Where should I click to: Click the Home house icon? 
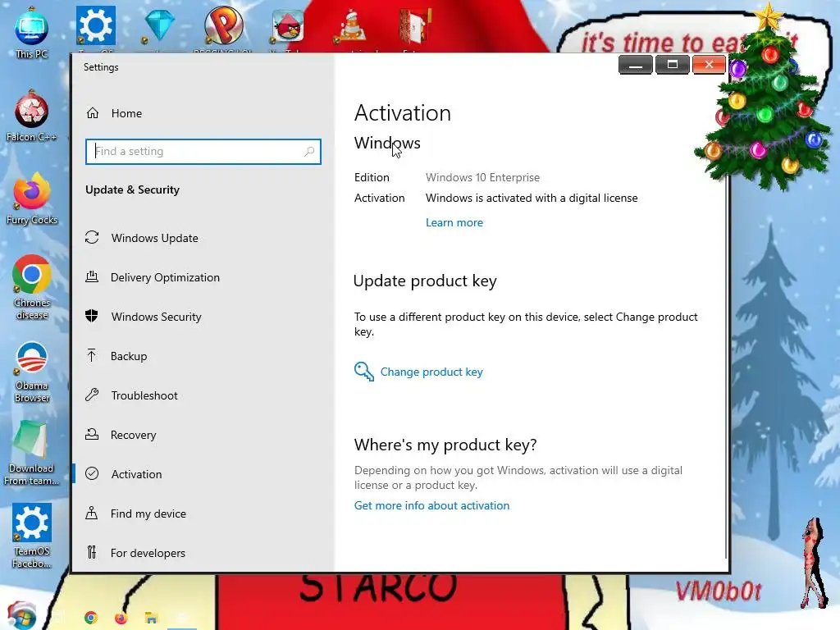[x=93, y=113]
